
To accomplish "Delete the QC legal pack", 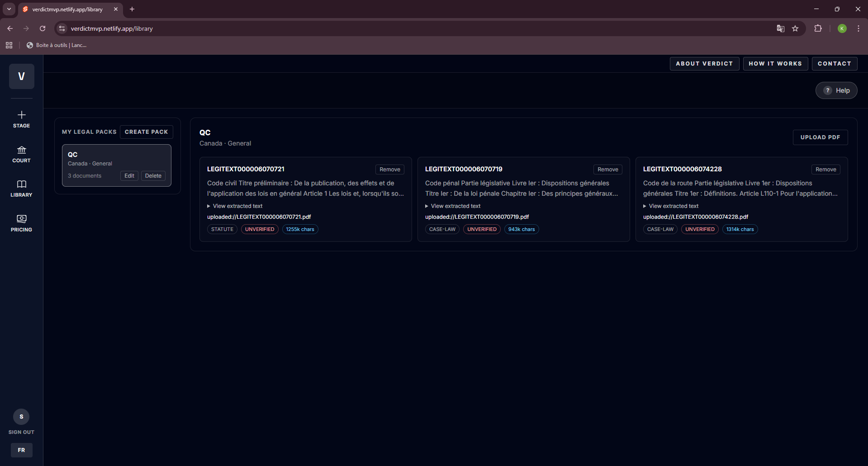I will (x=153, y=176).
